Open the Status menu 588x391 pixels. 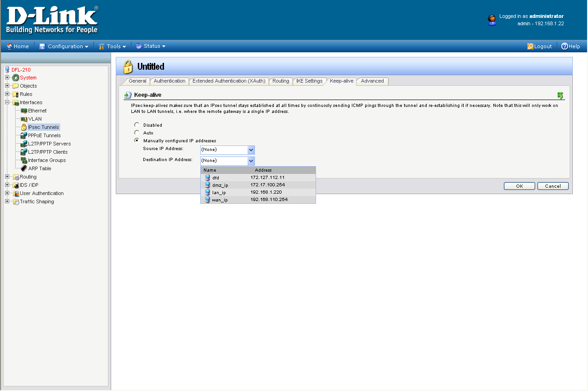(150, 46)
